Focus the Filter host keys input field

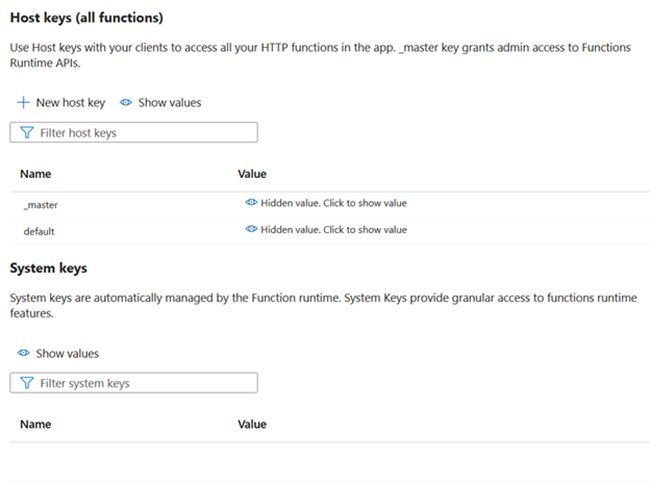[145, 132]
